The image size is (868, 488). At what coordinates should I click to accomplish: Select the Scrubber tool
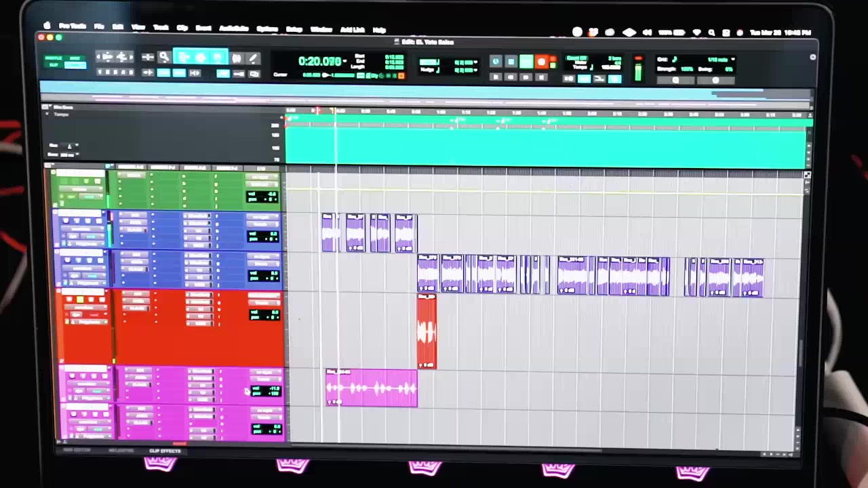point(237,58)
